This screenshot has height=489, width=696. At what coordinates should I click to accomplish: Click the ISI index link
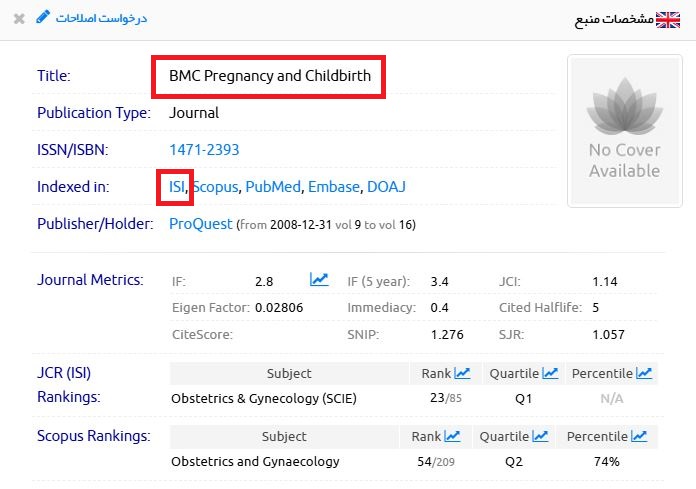coord(177,187)
